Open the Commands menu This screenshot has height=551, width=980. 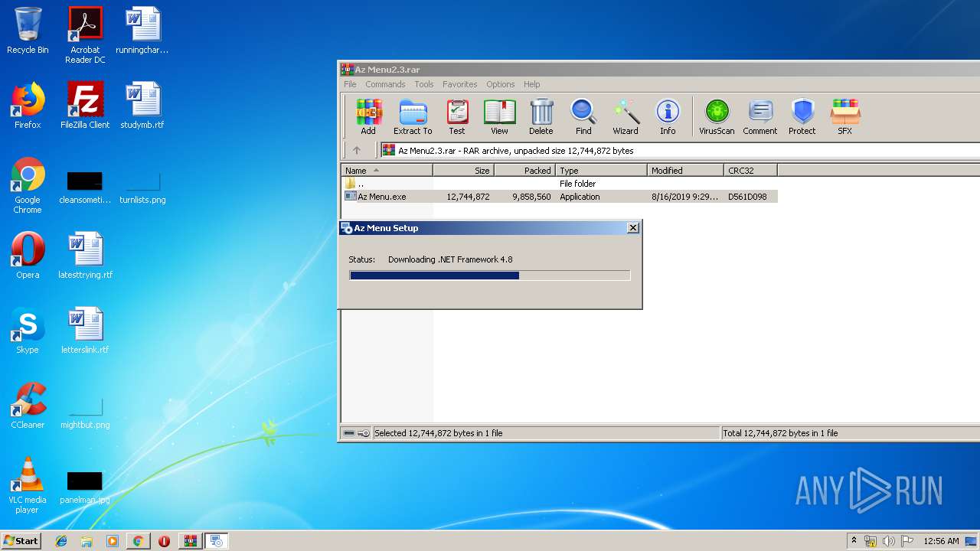[x=385, y=84]
